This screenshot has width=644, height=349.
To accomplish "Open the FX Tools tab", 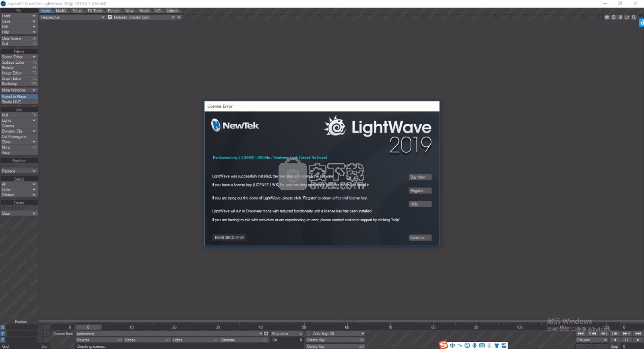I will (95, 11).
